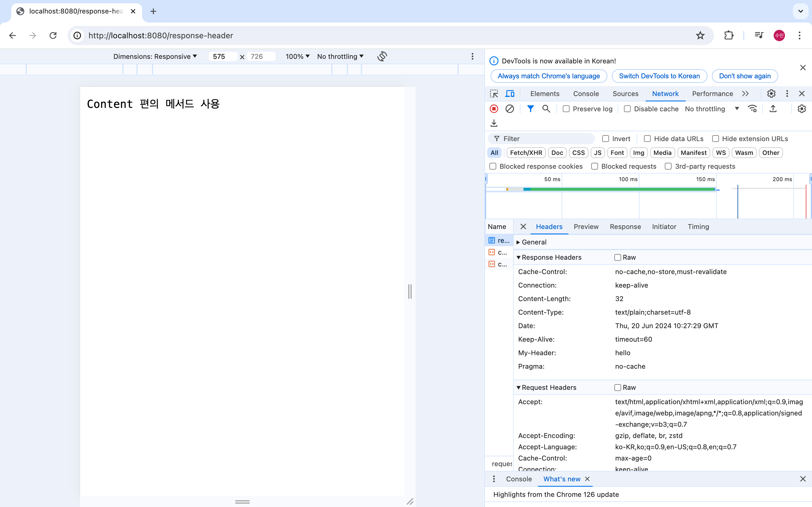Open the DevTools settings gear

click(771, 94)
